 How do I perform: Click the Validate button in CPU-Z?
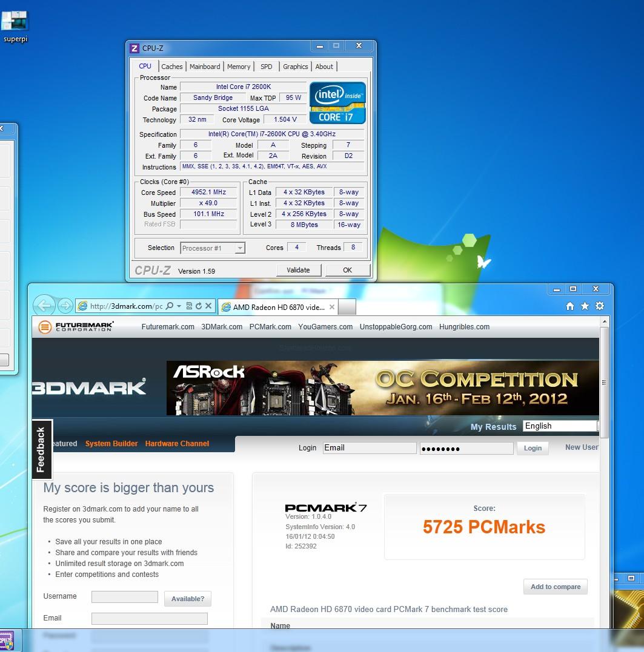299,270
